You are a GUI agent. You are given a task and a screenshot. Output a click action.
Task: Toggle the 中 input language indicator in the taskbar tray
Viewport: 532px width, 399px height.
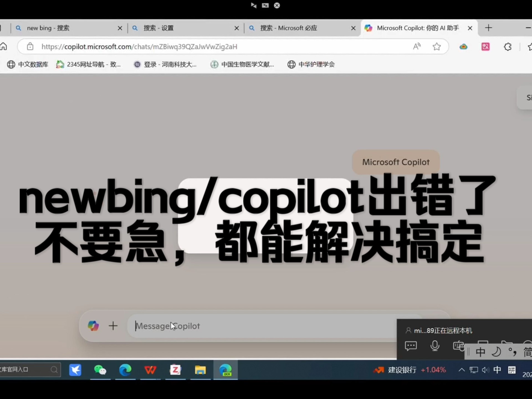click(497, 370)
